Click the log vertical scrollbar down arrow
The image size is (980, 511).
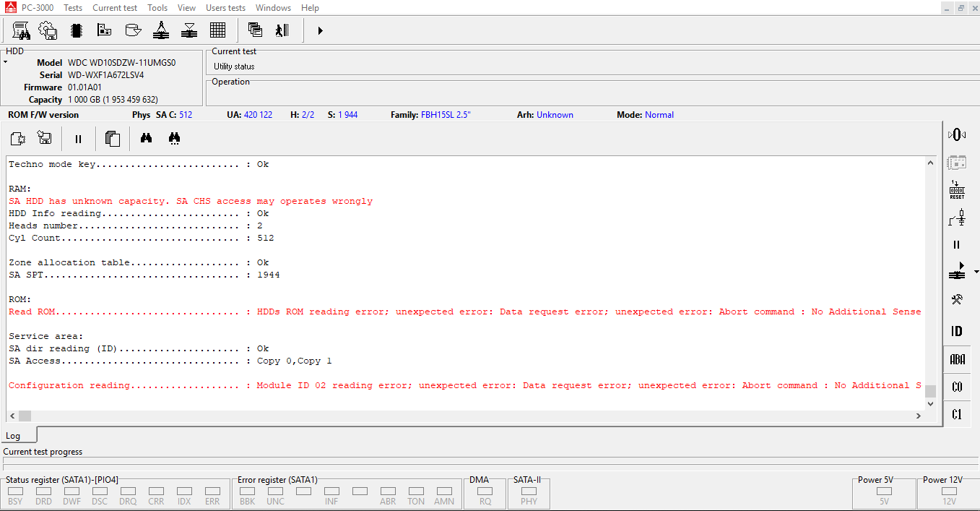coord(931,404)
